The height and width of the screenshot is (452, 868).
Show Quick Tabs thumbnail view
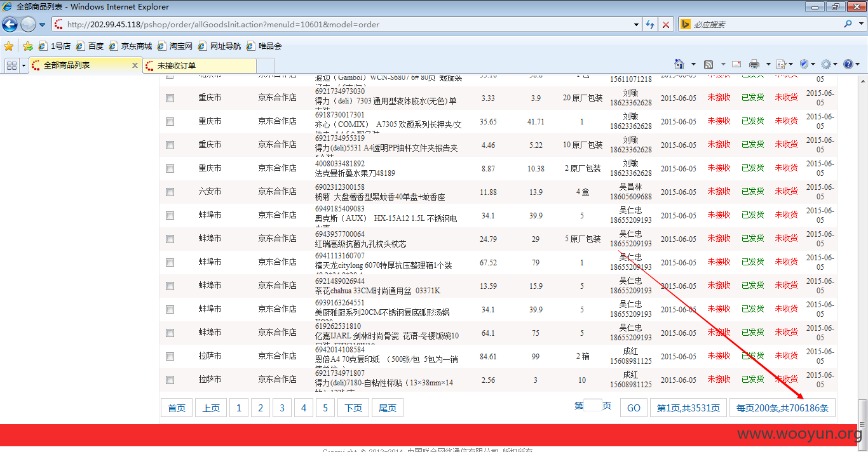click(11, 65)
